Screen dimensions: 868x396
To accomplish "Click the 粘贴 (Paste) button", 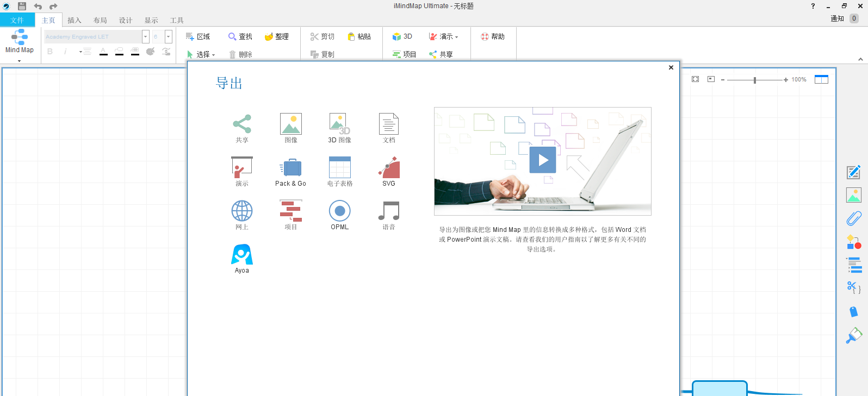I will (359, 36).
